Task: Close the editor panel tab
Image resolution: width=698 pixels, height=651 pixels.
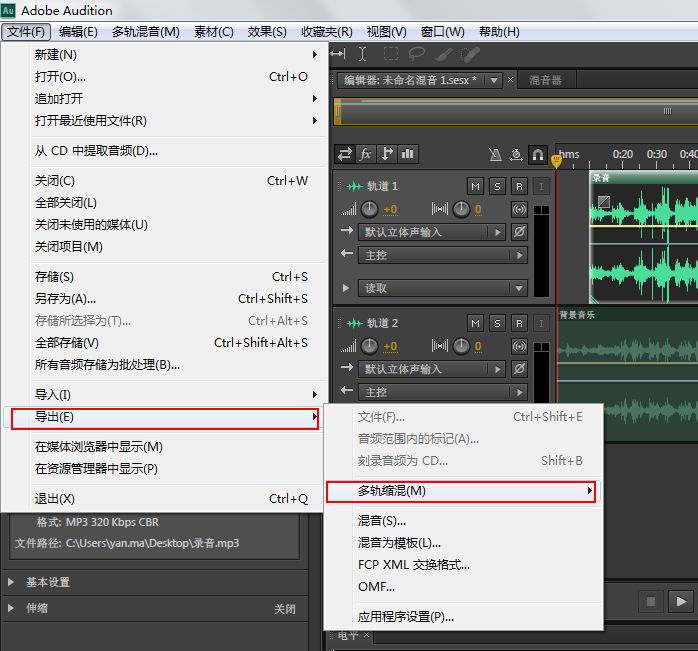Action: (x=510, y=80)
